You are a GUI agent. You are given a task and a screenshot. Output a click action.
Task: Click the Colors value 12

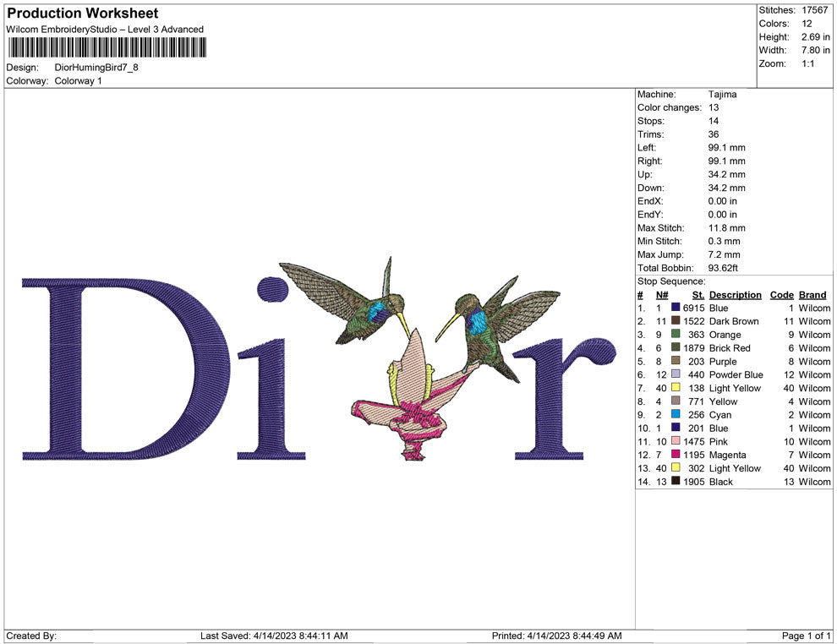coord(807,24)
